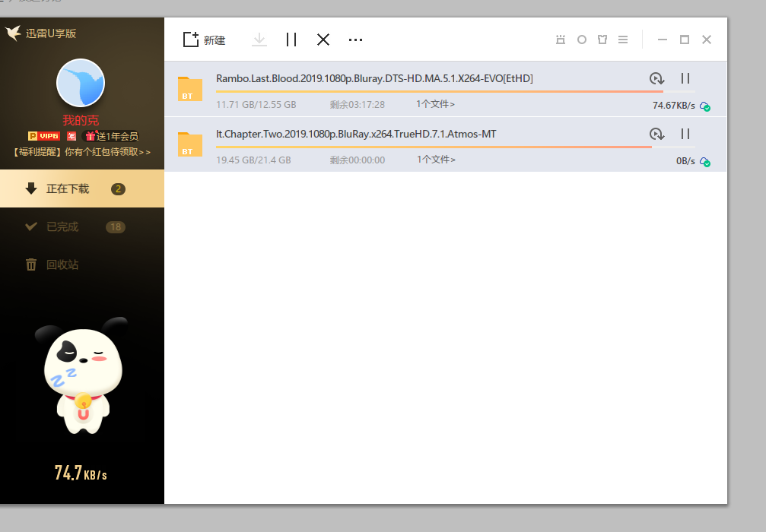Play while downloading Rambo.Last.Blood
Screen dimensions: 766x532
click(x=656, y=78)
